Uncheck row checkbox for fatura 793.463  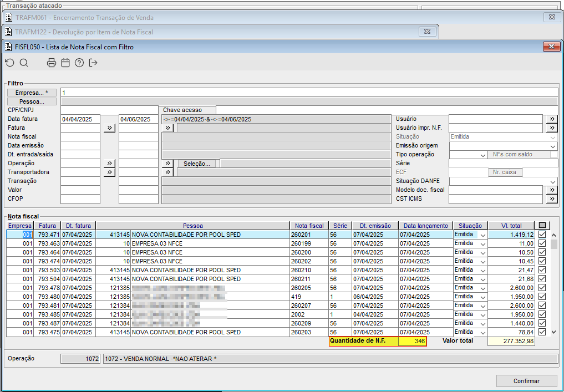coord(542,243)
